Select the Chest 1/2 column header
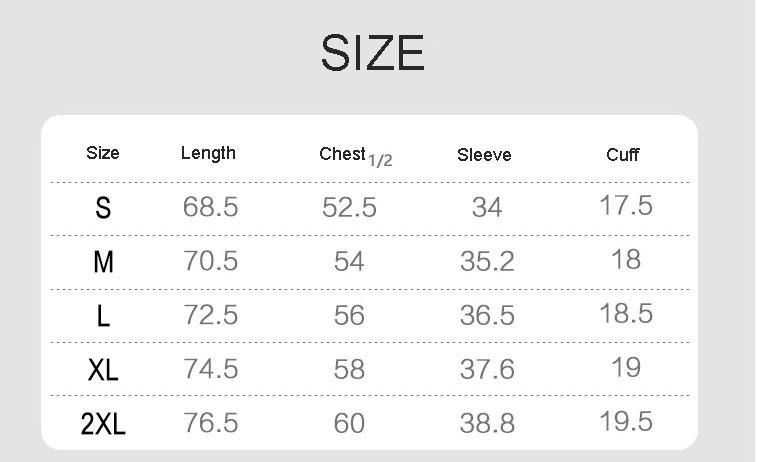The width and height of the screenshot is (757, 462). click(355, 155)
